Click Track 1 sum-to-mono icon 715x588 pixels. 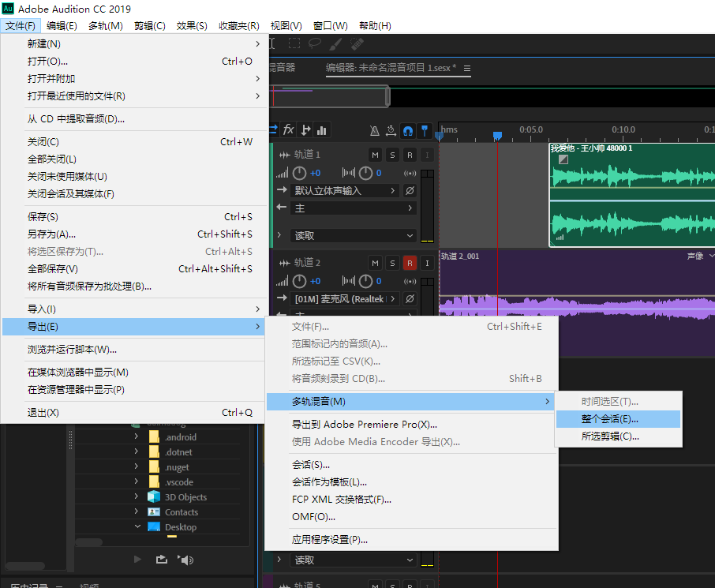click(x=410, y=174)
